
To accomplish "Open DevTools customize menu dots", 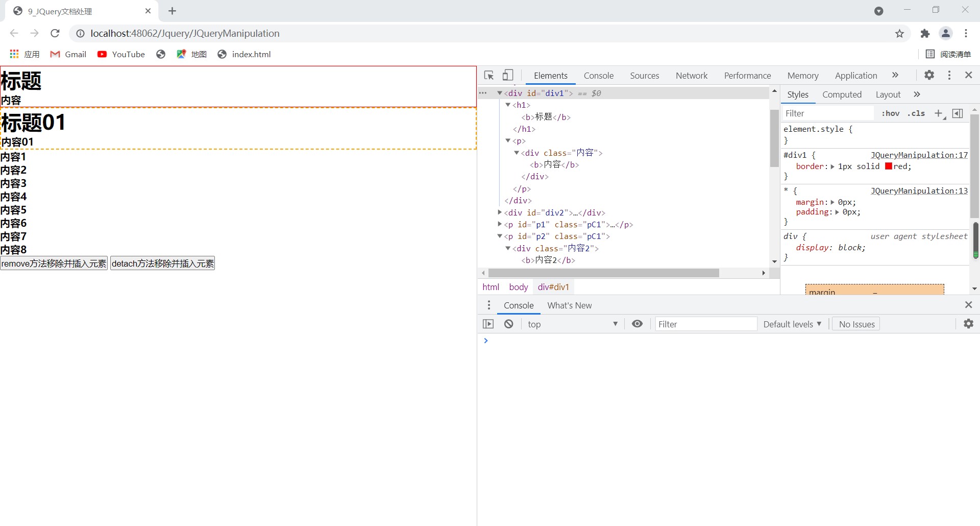I will 949,75.
